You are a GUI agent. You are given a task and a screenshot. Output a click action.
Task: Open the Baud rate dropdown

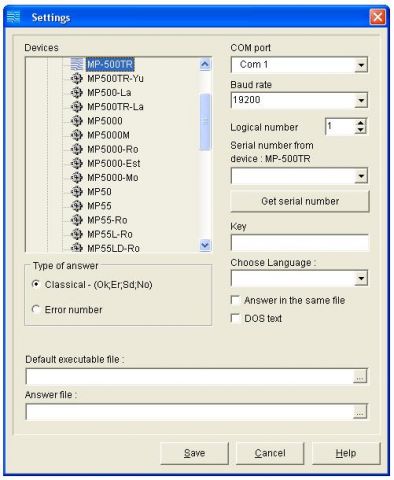click(361, 100)
